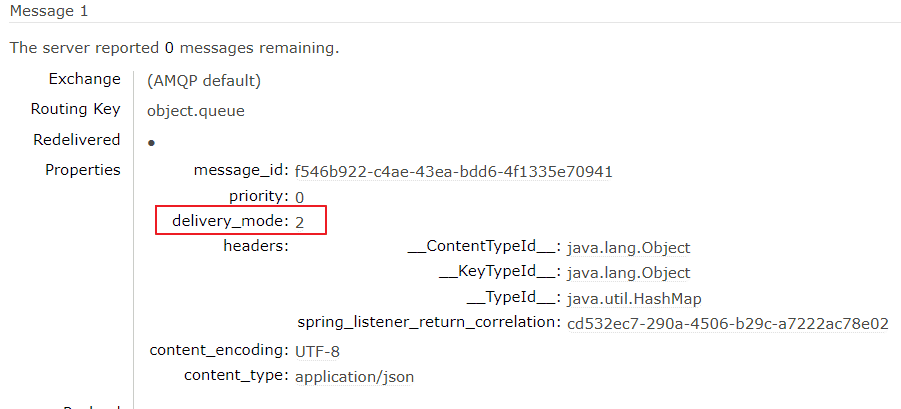Click the priority value 0
The width and height of the screenshot is (901, 409).
coord(300,197)
